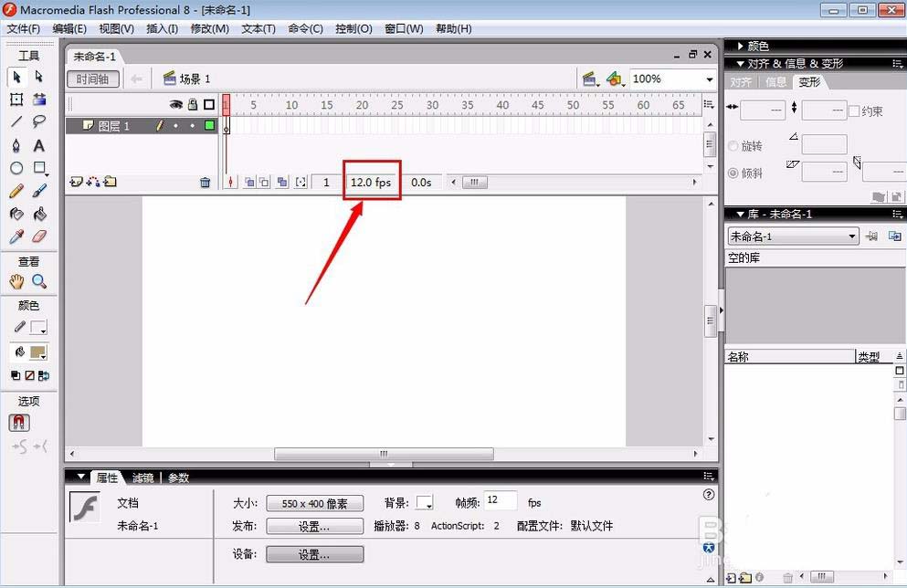Switch to the 信息 tab
This screenshot has width=907, height=588.
coord(775,82)
